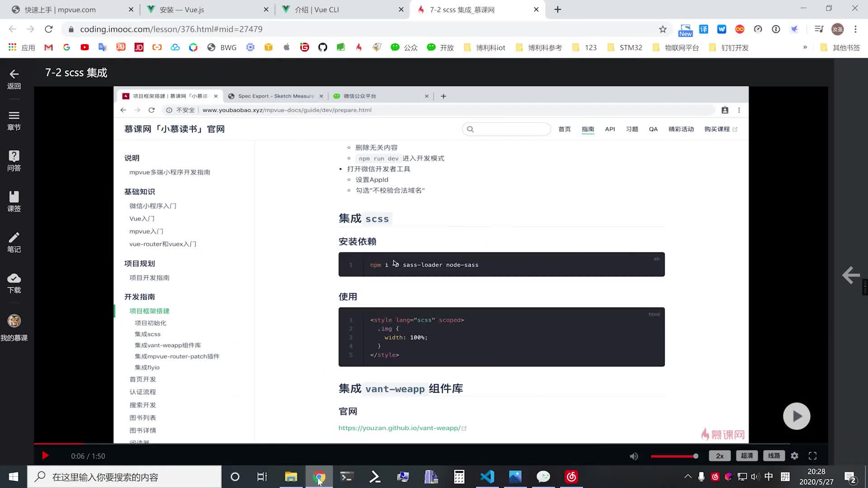This screenshot has height=488, width=868.
Task: Open the Chrome profile avatar
Action: 838,29
